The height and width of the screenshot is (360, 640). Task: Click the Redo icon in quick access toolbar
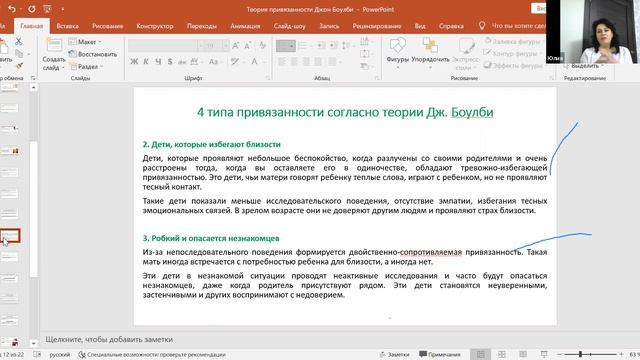click(x=31, y=9)
